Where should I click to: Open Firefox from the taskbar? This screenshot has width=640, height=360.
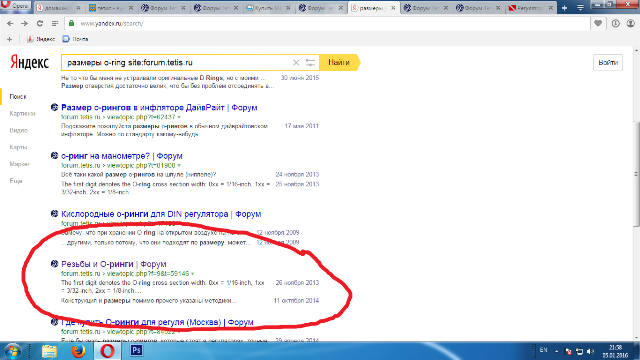[78, 351]
